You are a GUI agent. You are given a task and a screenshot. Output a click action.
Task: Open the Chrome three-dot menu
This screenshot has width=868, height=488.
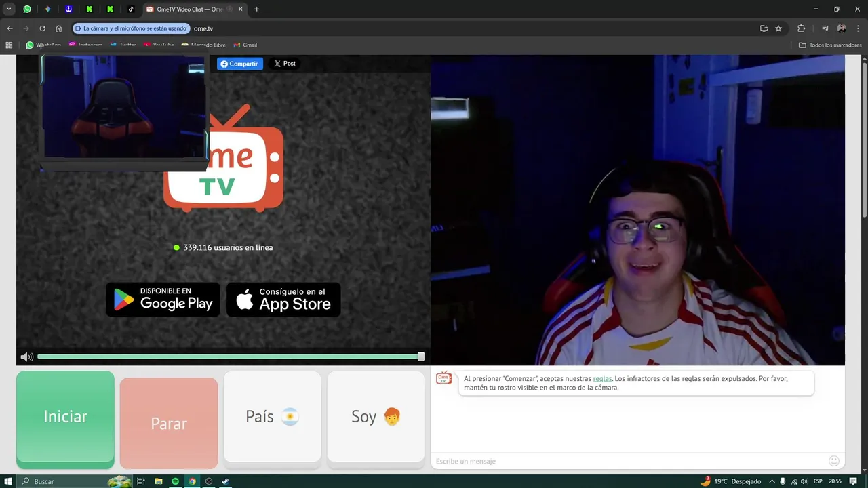[858, 28]
